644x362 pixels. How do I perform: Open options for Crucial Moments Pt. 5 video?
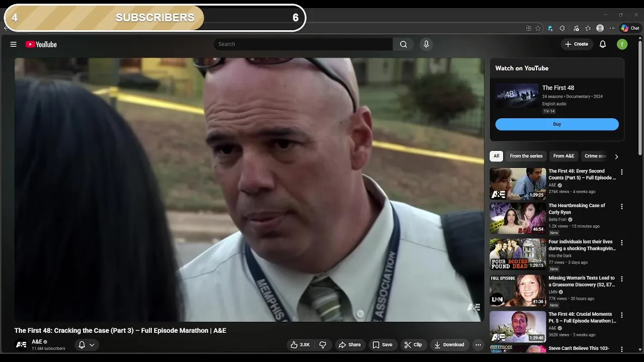(621, 315)
